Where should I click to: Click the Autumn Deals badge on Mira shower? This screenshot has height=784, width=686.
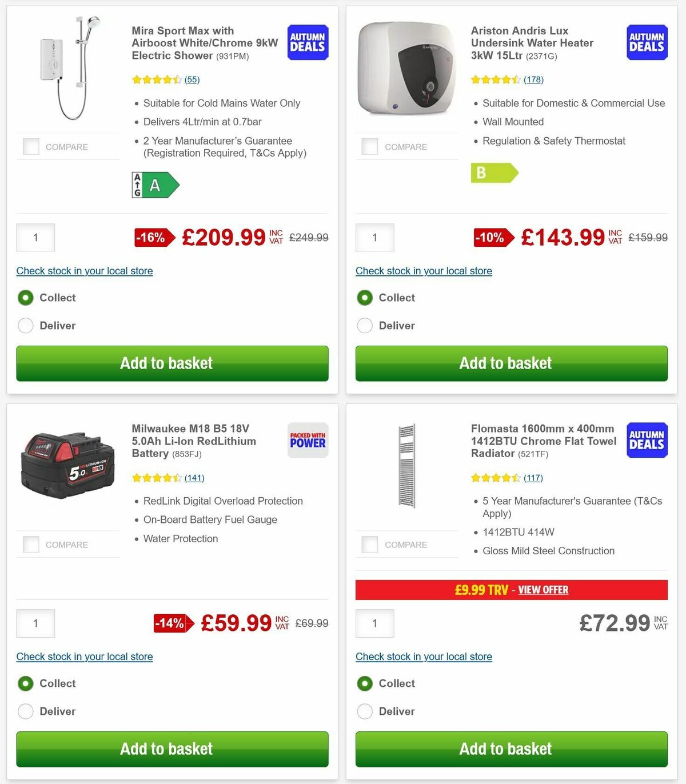308,42
